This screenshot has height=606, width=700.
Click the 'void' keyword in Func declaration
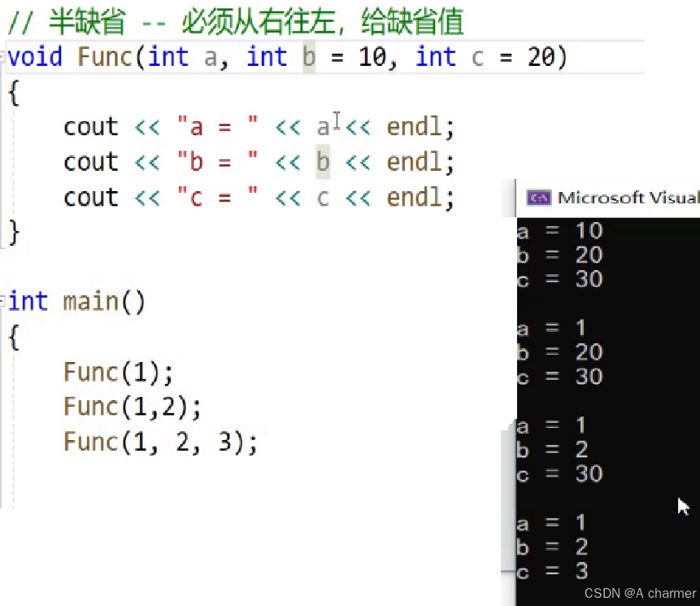point(35,57)
